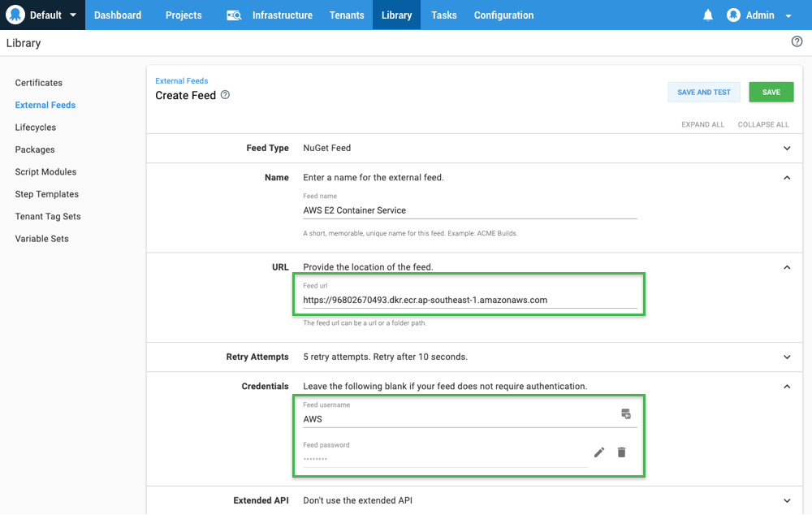The image size is (812, 515).
Task: Delete the feed password via the trash icon
Action: point(621,452)
